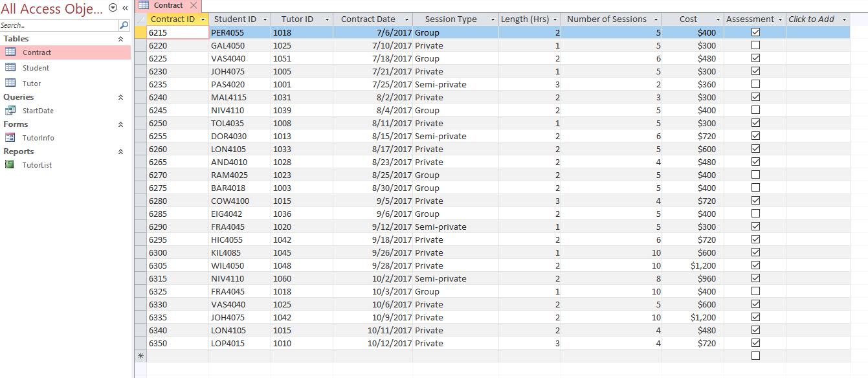Click Contract ID cell 6215
Image resolution: width=868 pixels, height=378 pixels.
point(177,32)
